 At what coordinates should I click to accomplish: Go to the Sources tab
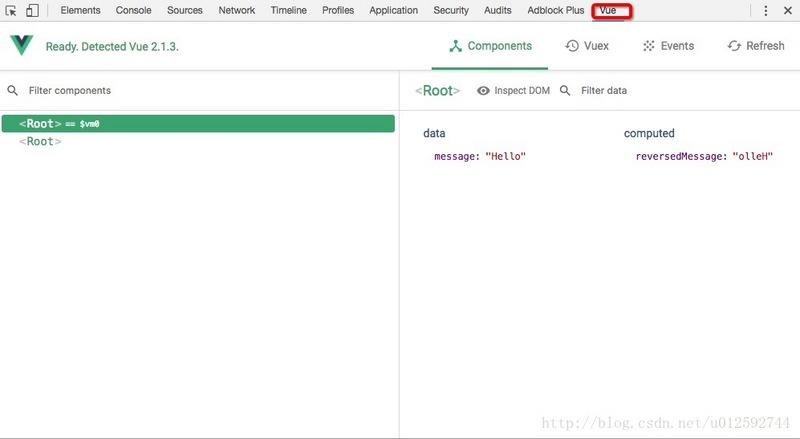click(185, 10)
